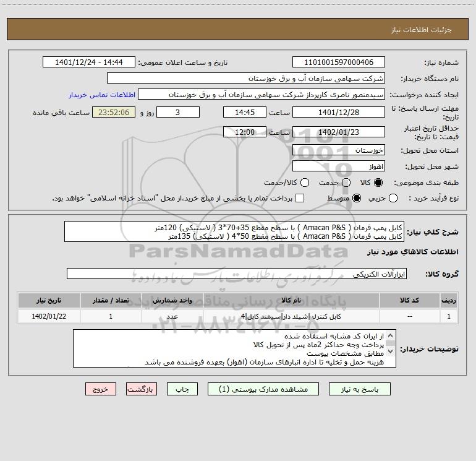This screenshot has width=476, height=461.
Task: Click the جزئیات اطلاعات نیاز header title
Action: (x=421, y=30)
